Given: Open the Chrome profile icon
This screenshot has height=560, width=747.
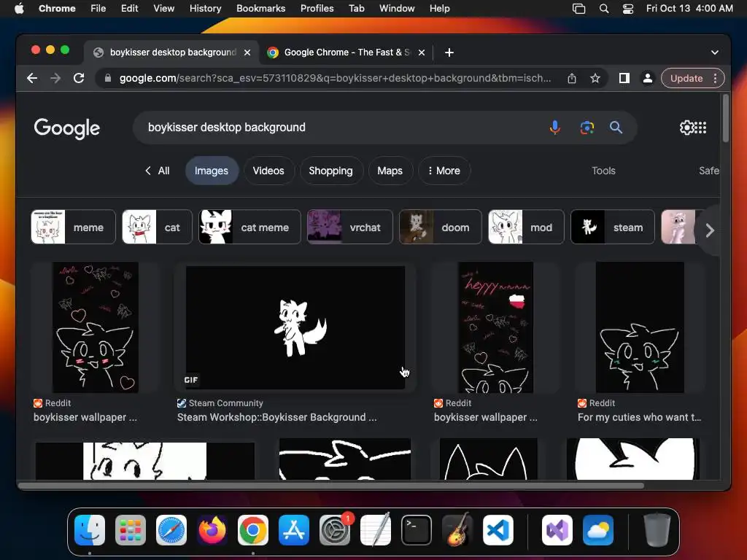Looking at the screenshot, I should (x=648, y=78).
